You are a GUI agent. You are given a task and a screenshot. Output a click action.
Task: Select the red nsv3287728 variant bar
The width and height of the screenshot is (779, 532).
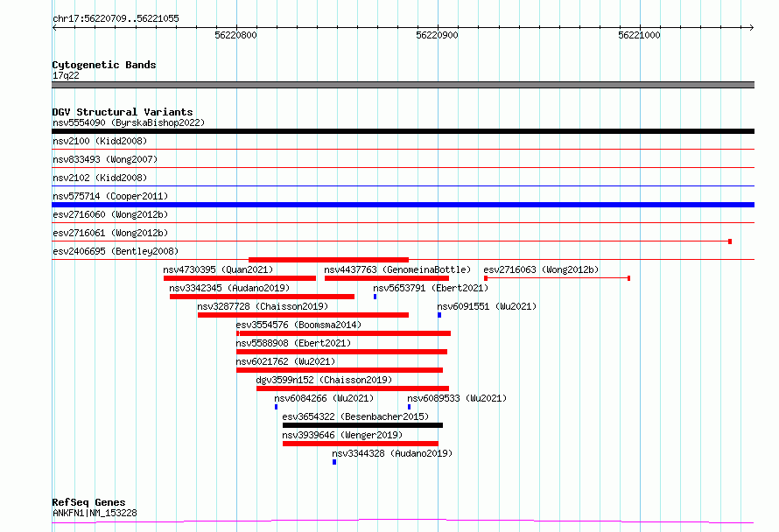(303, 315)
